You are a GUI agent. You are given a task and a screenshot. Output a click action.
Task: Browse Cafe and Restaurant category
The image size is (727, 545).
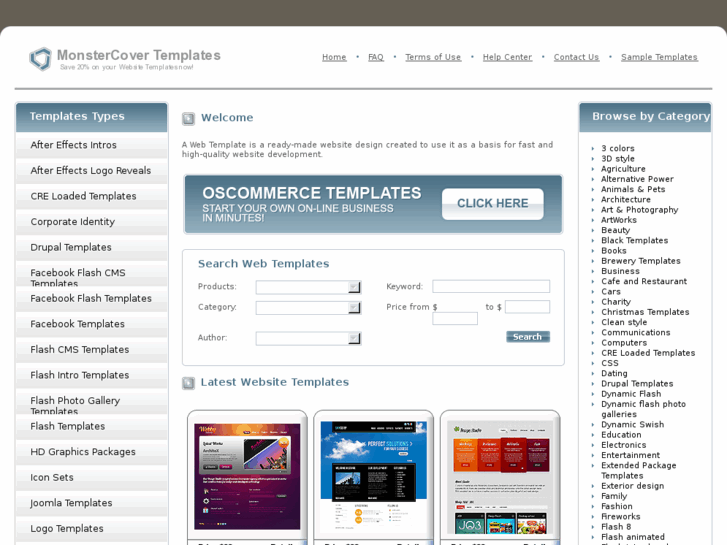pos(644,281)
